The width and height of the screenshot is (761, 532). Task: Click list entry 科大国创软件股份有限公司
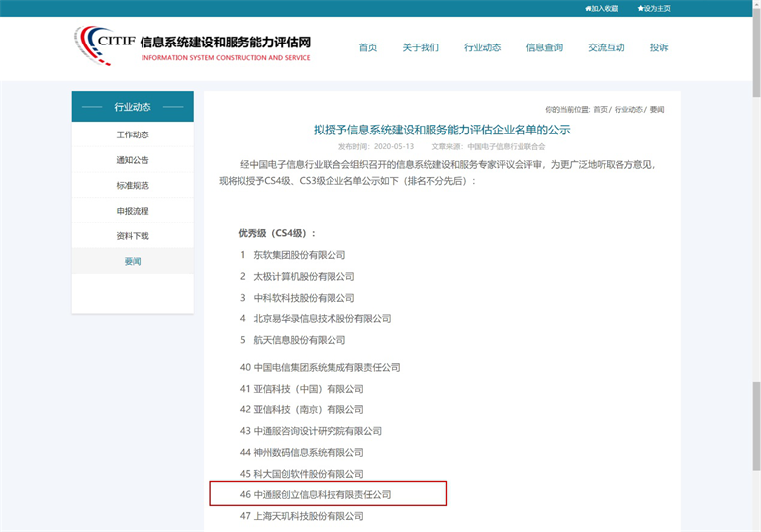309,474
